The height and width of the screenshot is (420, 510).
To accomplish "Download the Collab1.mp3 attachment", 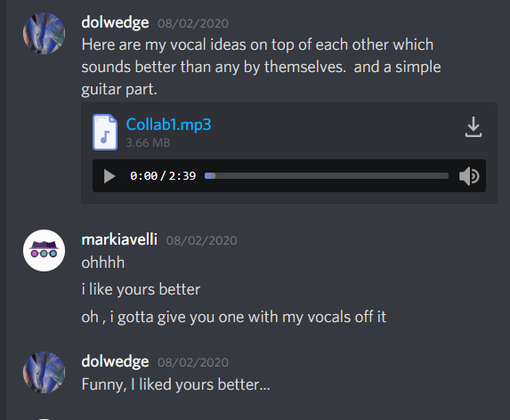I will (474, 126).
